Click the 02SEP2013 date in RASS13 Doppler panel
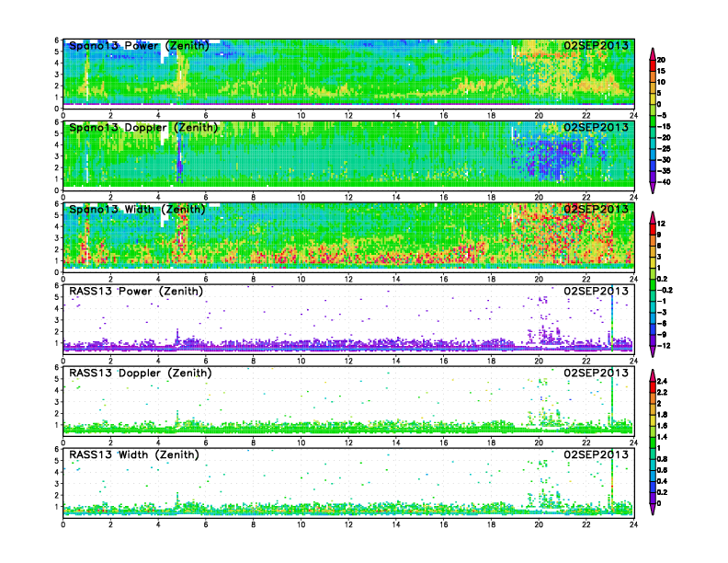This screenshot has width=728, height=563. 596,373
